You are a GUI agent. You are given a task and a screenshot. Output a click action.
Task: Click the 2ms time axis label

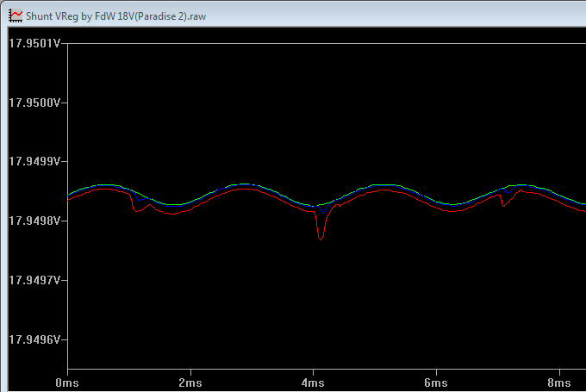pyautogui.click(x=190, y=383)
